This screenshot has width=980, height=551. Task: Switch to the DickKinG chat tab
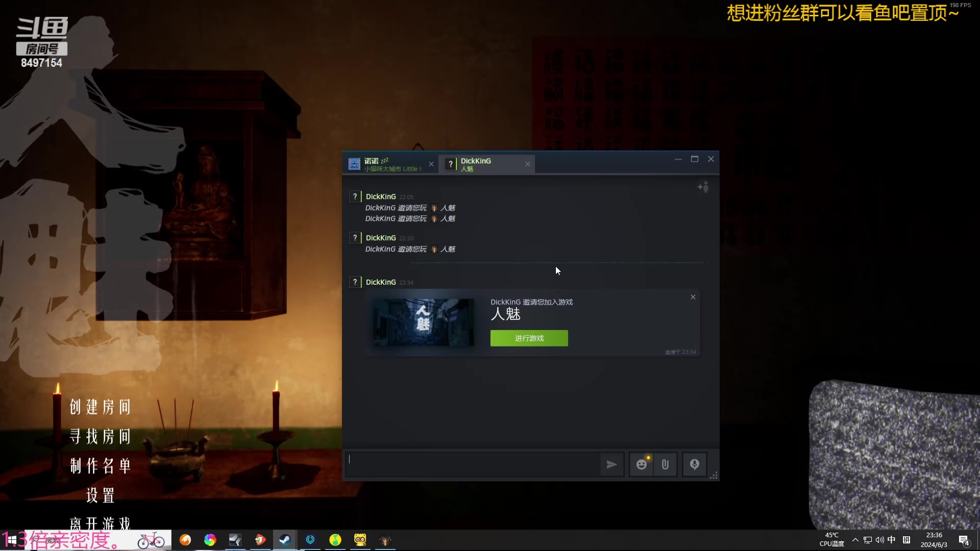[487, 164]
